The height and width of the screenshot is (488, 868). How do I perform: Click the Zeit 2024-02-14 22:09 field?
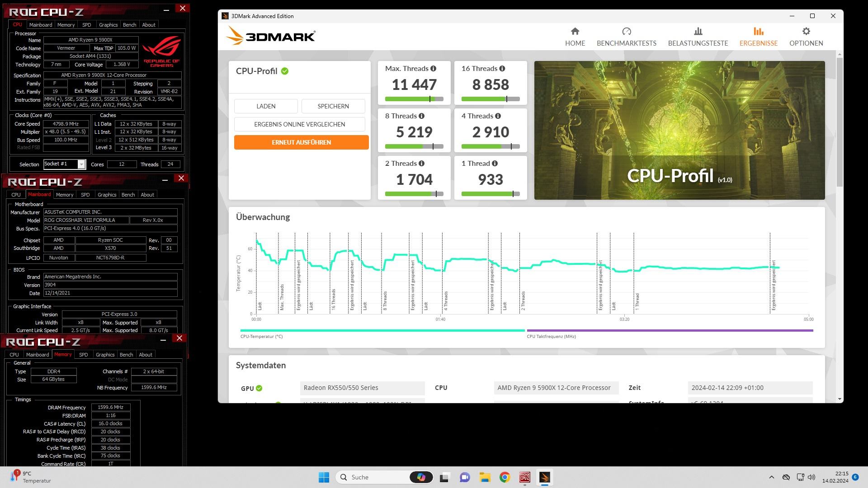(x=750, y=388)
